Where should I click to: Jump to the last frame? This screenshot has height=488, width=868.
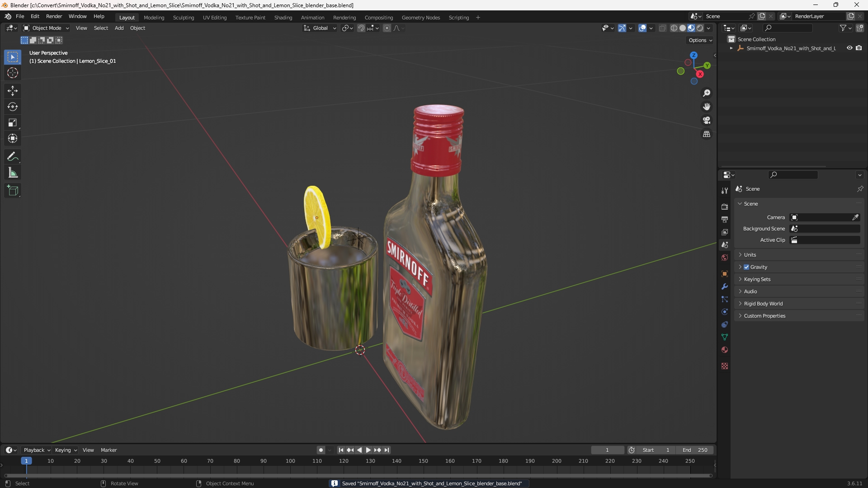tap(387, 450)
